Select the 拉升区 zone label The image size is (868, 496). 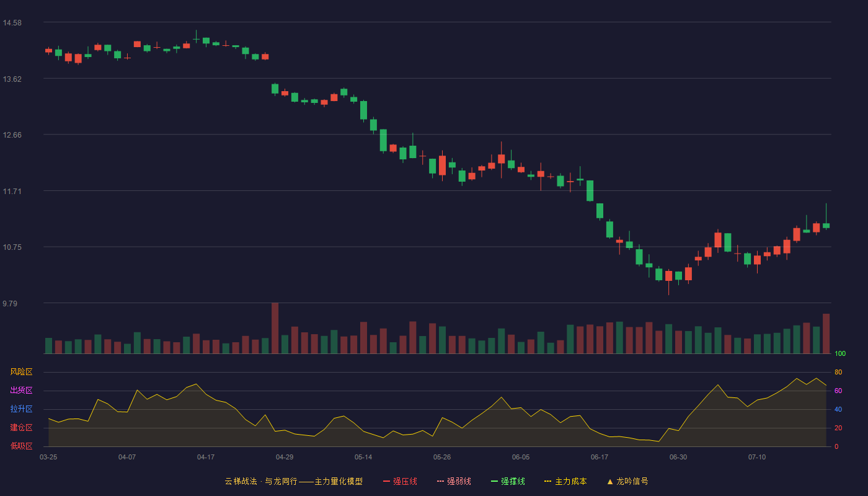tap(22, 409)
